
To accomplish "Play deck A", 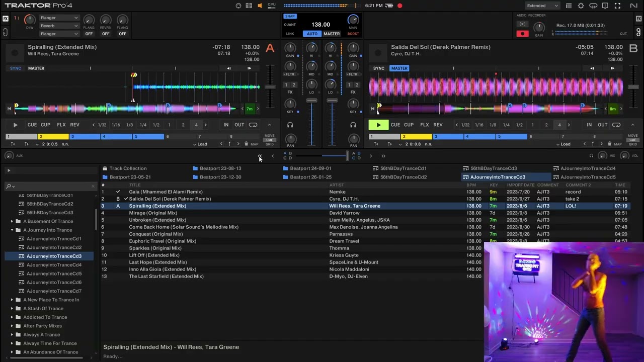I will click(x=15, y=125).
